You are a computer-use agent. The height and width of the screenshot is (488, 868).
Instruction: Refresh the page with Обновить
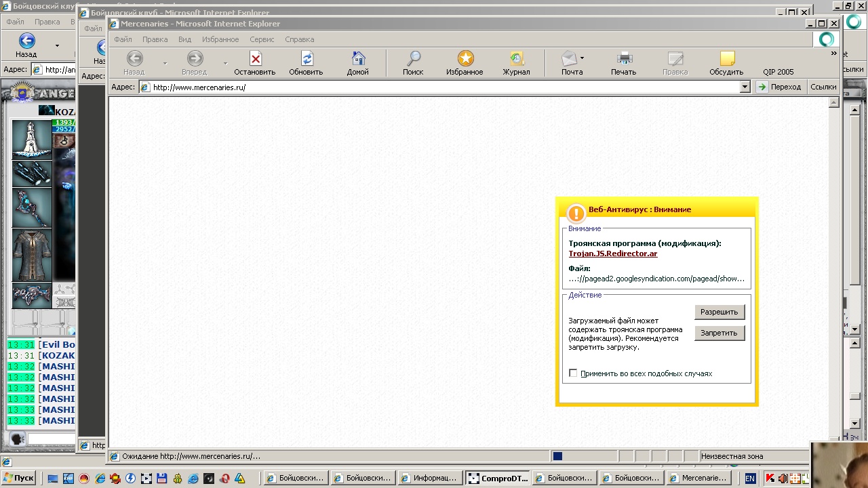306,63
